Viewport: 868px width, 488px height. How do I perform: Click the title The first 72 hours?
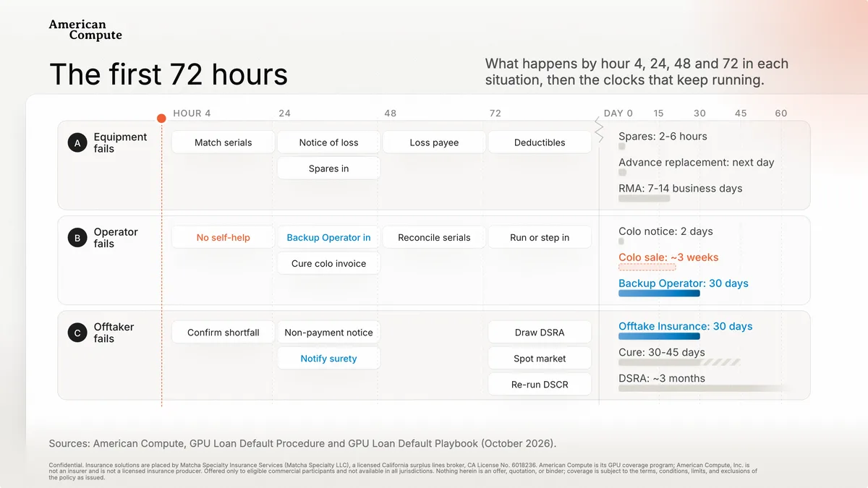(x=169, y=74)
